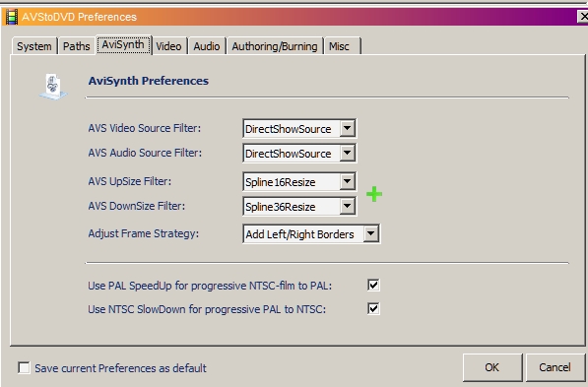Click the AviSynth script file icon
The height and width of the screenshot is (387, 588).
tap(53, 87)
